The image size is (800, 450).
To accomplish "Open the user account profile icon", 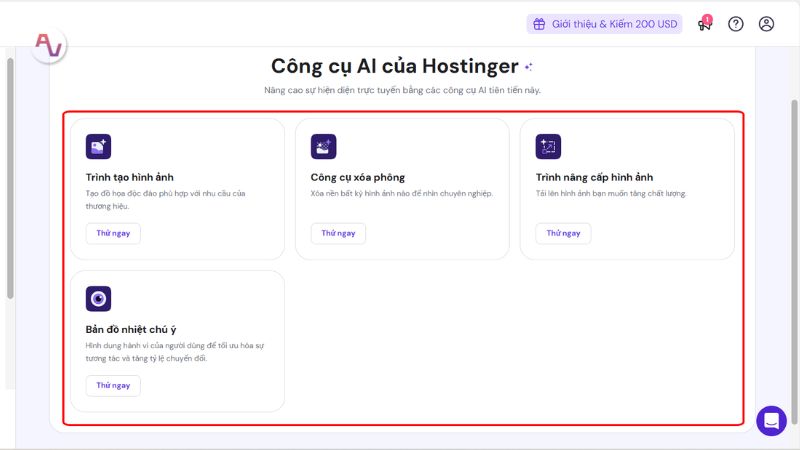I will point(766,24).
